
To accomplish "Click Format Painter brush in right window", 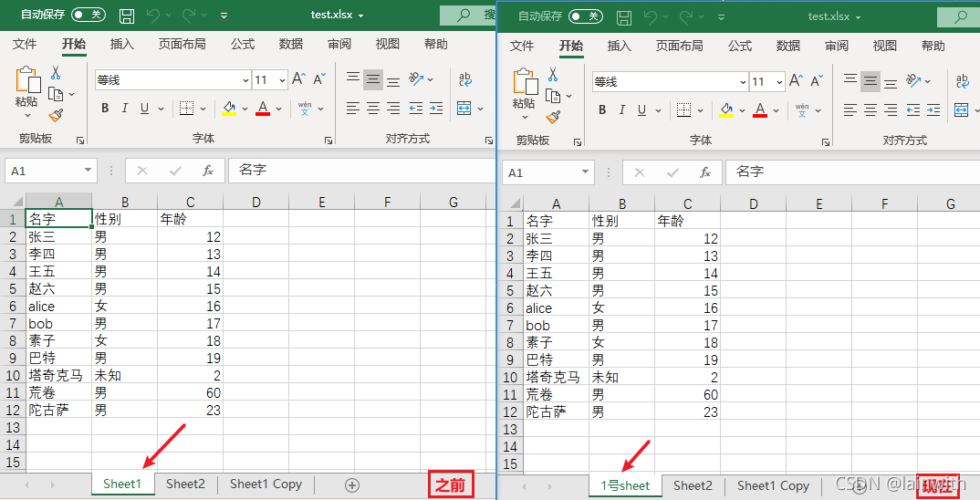I will 553,117.
